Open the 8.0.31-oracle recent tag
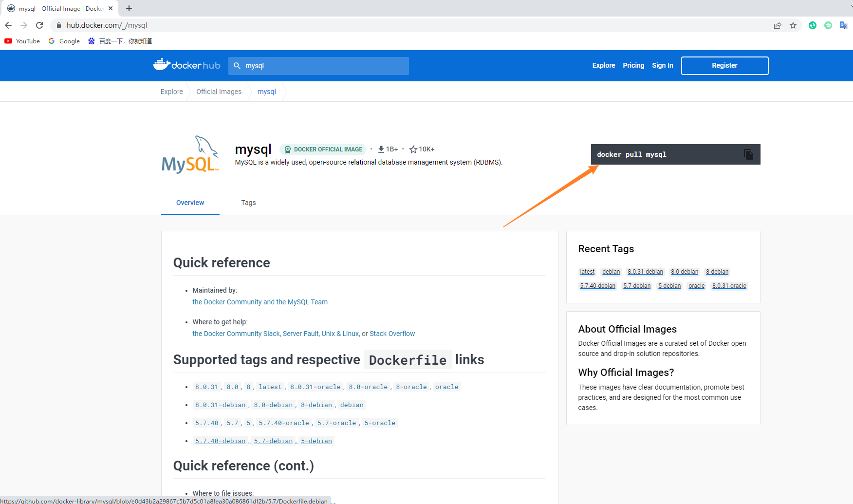 coord(729,286)
